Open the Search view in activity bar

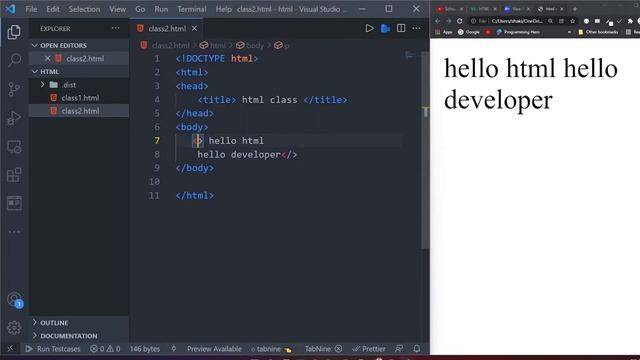(x=14, y=60)
